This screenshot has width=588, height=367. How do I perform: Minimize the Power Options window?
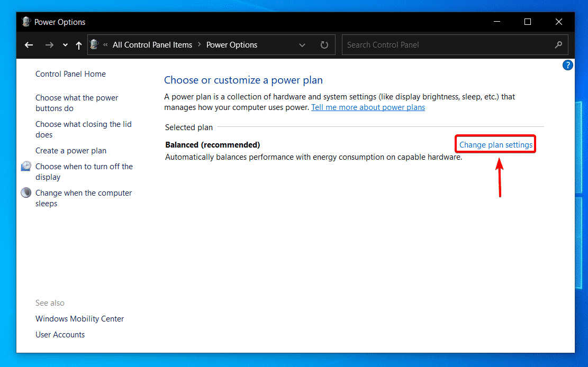click(497, 22)
